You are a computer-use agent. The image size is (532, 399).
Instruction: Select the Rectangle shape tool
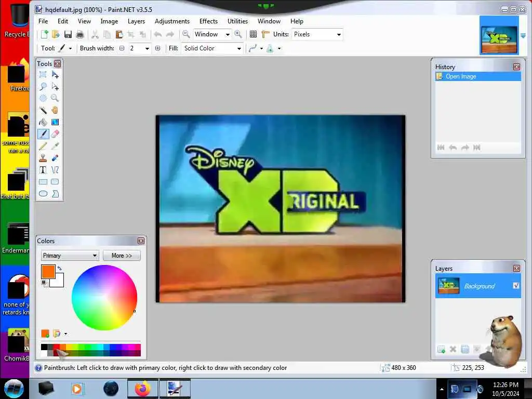(43, 181)
